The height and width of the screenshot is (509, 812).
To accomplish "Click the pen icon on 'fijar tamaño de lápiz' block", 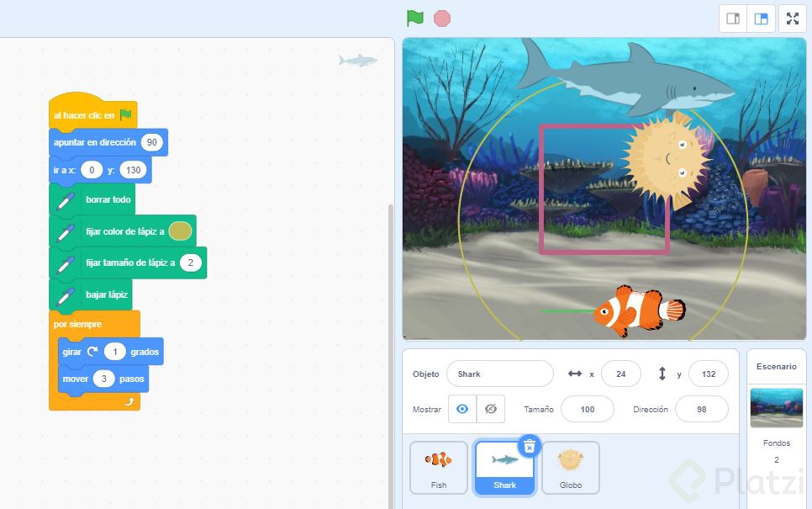I will click(66, 263).
